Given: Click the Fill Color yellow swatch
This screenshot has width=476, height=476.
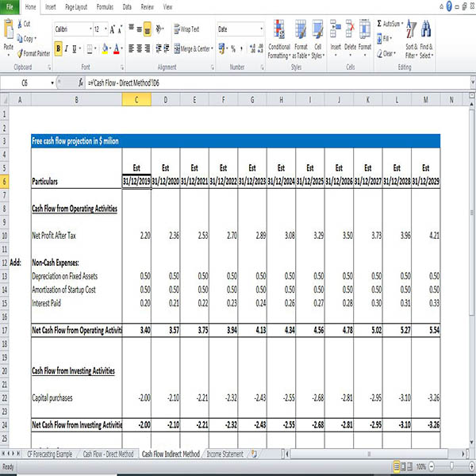Looking at the screenshot, I should pos(105,48).
